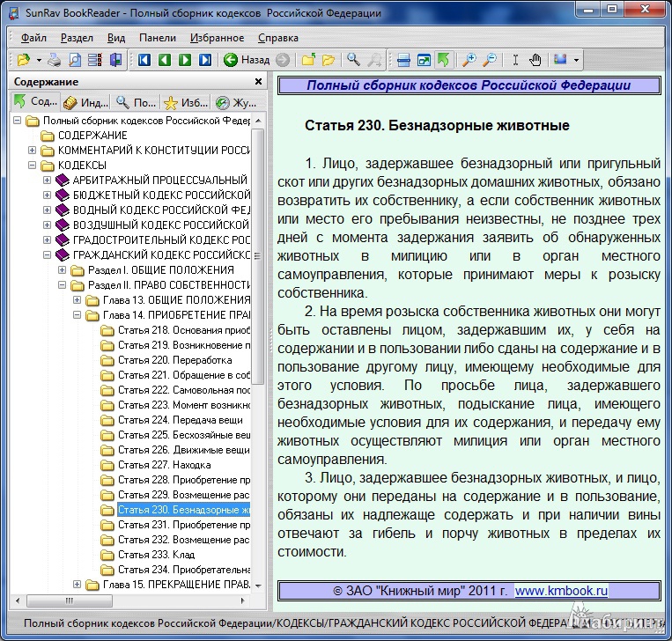Expand ВОДНЫЙ КОДЕКС node

click(x=48, y=210)
